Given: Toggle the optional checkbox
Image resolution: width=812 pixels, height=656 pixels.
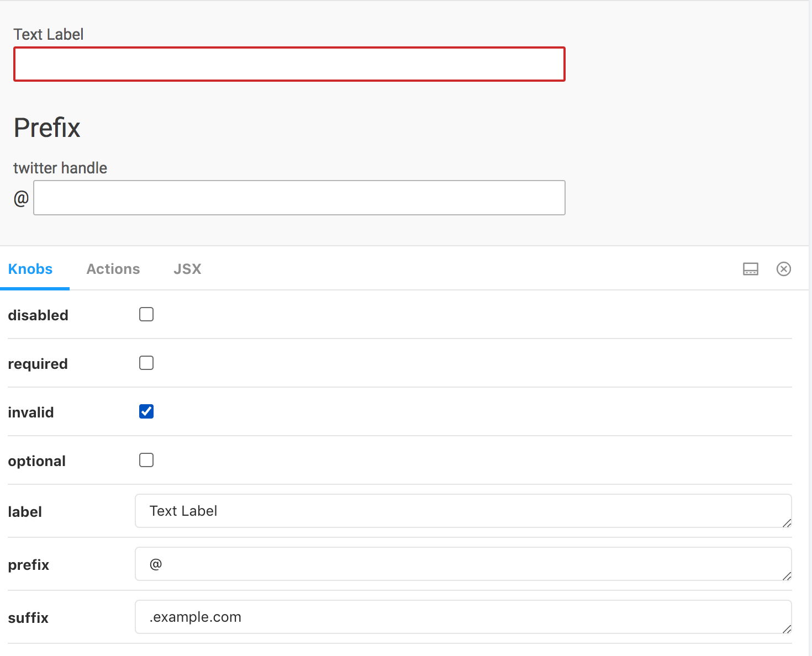Looking at the screenshot, I should pyautogui.click(x=146, y=460).
